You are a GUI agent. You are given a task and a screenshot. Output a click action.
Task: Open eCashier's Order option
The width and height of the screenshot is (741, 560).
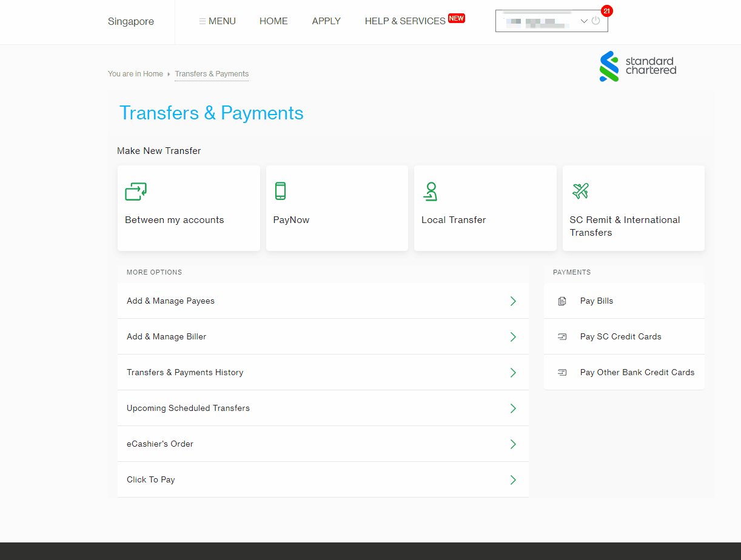click(323, 444)
